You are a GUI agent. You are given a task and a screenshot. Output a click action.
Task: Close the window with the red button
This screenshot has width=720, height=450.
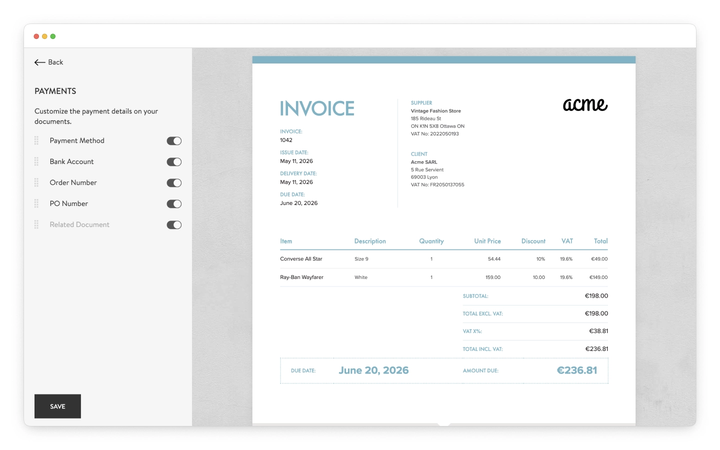pyautogui.click(x=36, y=36)
